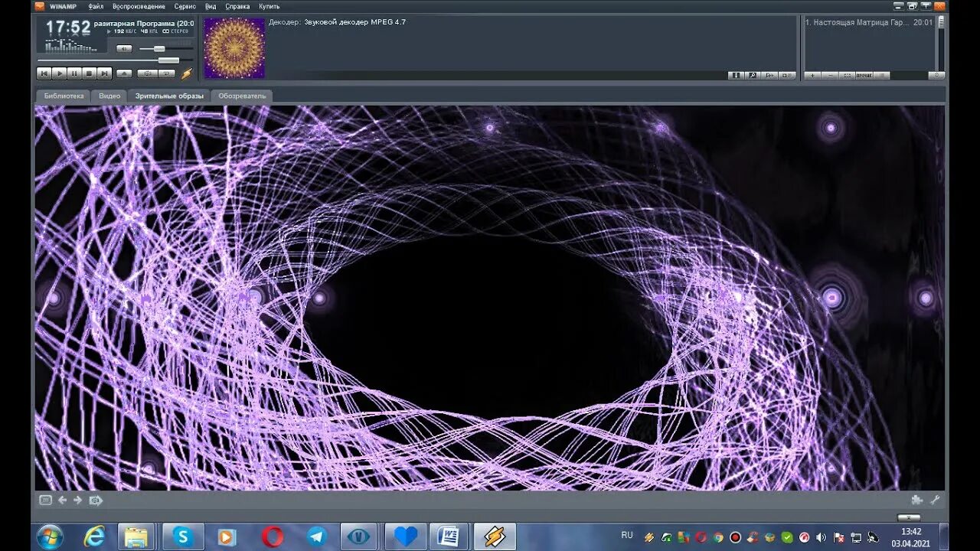
Task: Click the random preset icon
Action: (96, 500)
